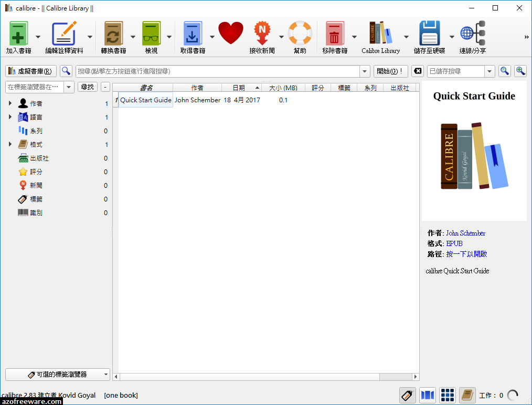Screen dimensions: 532x405
Task: Click Convert books (轉換書籍) icon
Action: click(113, 33)
